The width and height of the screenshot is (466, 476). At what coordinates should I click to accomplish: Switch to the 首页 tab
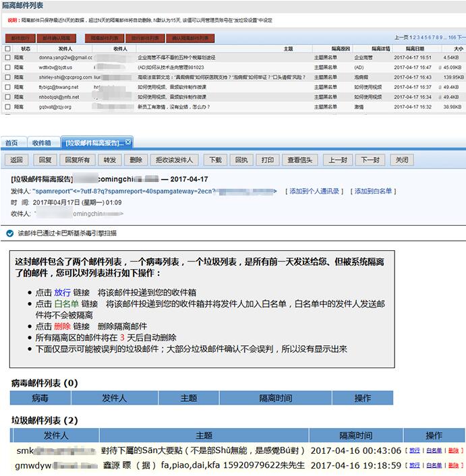pyautogui.click(x=12, y=143)
